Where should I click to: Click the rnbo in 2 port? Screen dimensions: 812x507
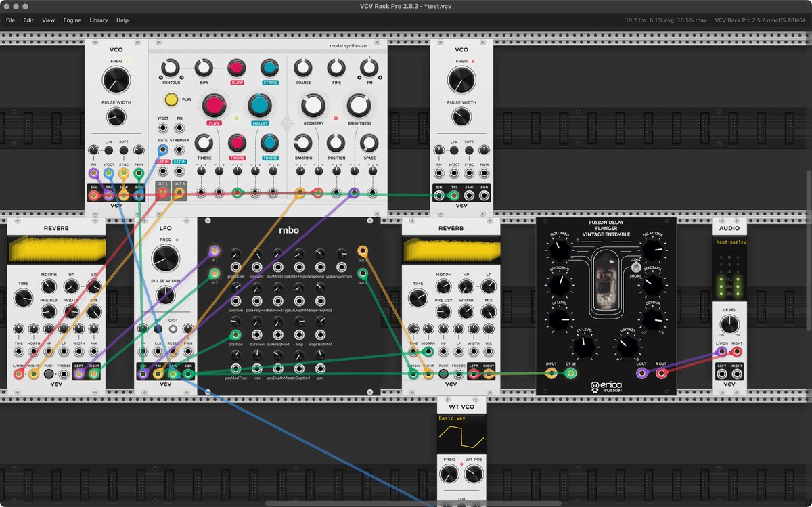(x=215, y=274)
